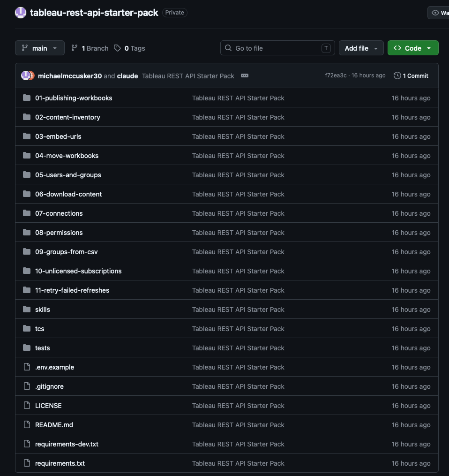The width and height of the screenshot is (449, 476).
Task: Open the 06-download-content folder name
Action: [x=68, y=194]
